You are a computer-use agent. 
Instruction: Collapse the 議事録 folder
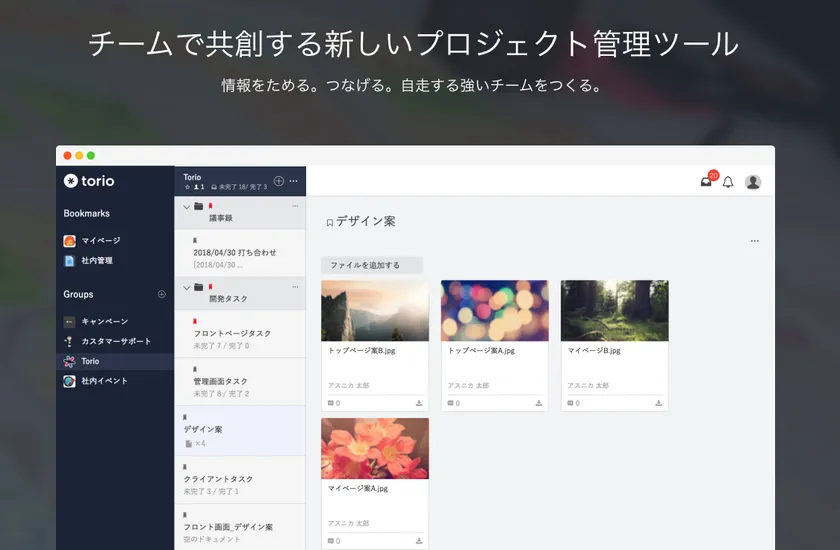pyautogui.click(x=186, y=206)
